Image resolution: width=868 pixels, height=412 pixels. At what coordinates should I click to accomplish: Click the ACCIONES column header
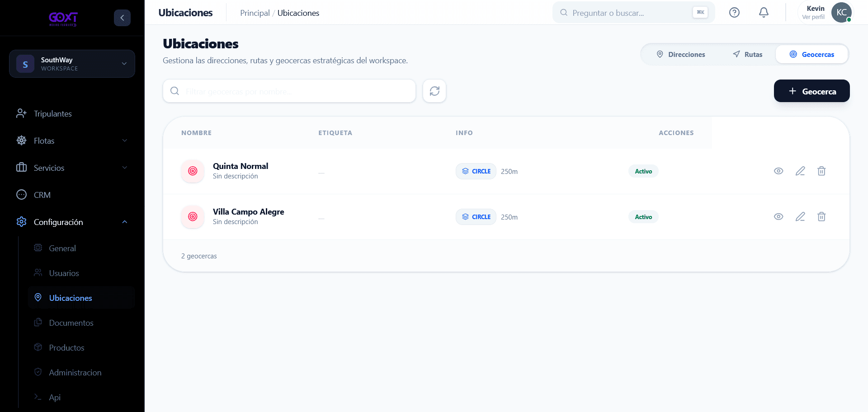(x=676, y=133)
